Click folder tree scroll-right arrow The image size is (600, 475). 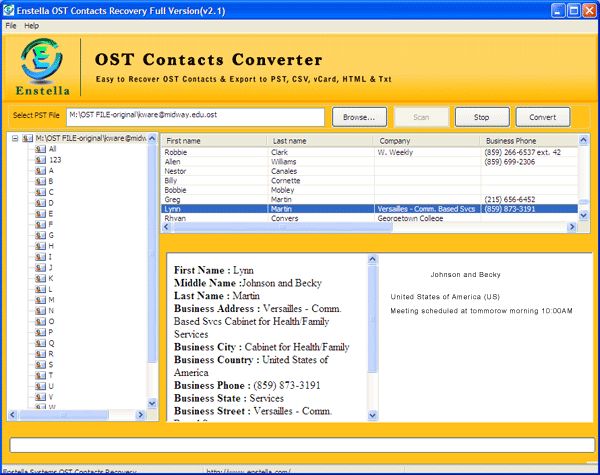[x=140, y=415]
